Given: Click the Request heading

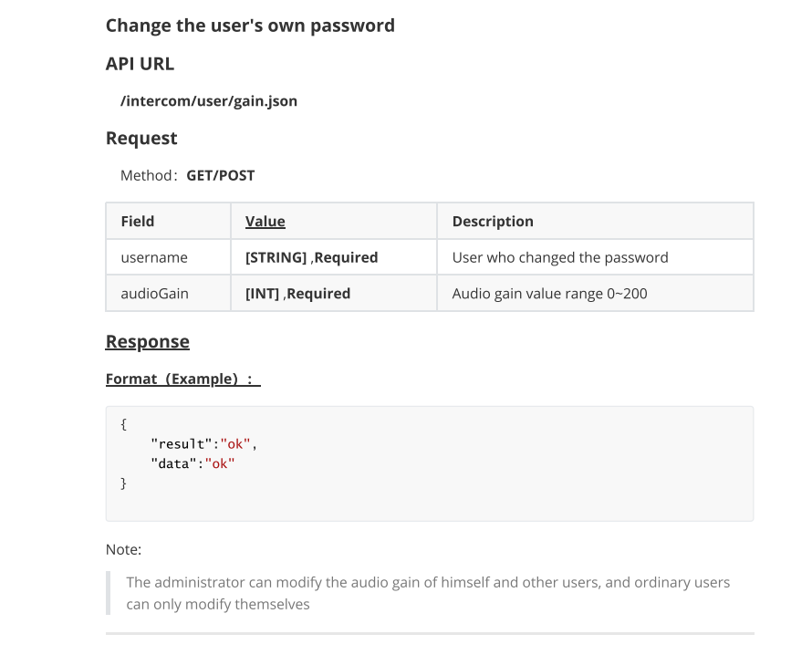Looking at the screenshot, I should click(x=141, y=139).
